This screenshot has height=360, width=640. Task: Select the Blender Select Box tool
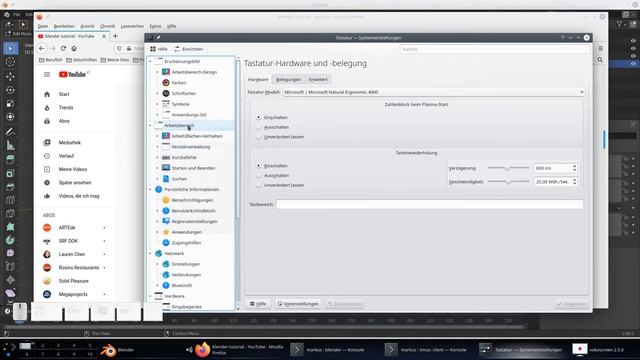10,49
